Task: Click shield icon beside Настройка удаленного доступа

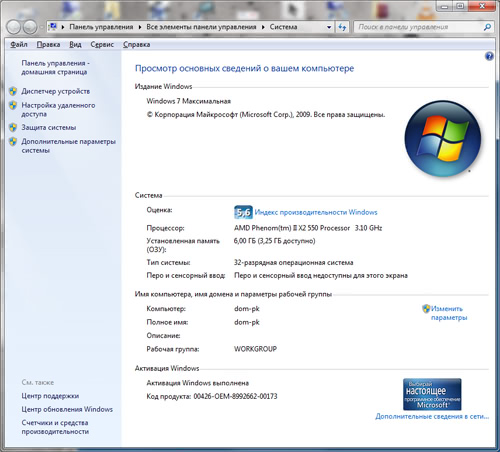Action: click(x=13, y=105)
